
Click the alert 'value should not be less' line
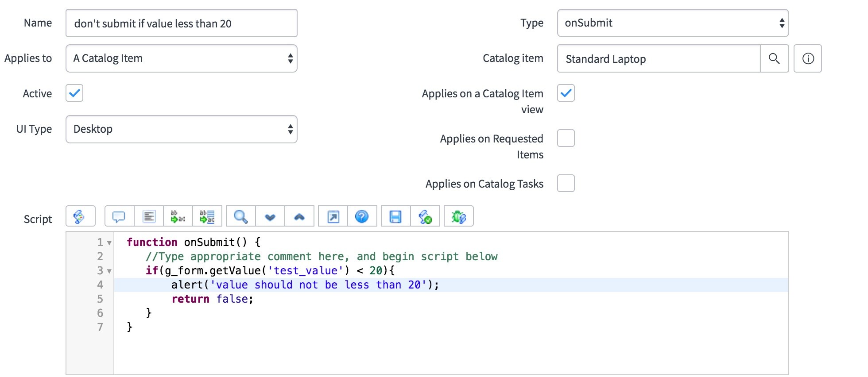click(x=305, y=285)
